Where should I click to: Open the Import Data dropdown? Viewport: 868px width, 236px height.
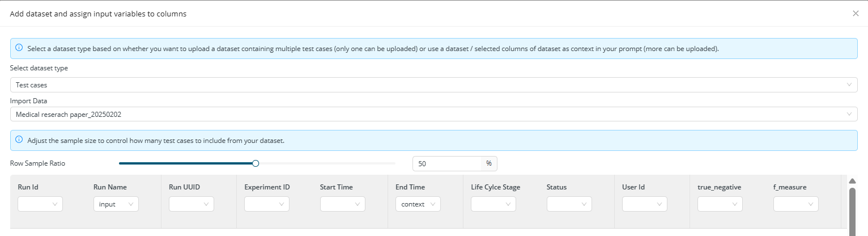click(433, 114)
